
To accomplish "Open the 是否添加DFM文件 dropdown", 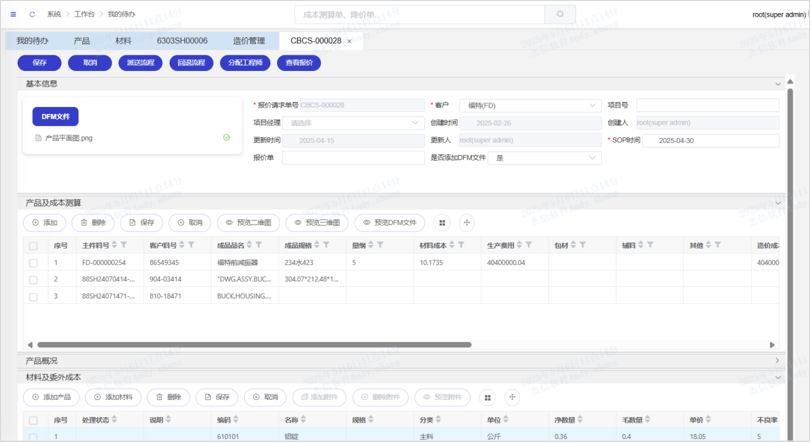I will coord(545,158).
